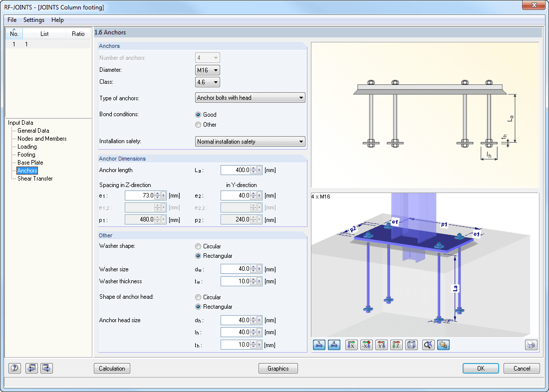Select Anchors in the tree

click(x=27, y=171)
